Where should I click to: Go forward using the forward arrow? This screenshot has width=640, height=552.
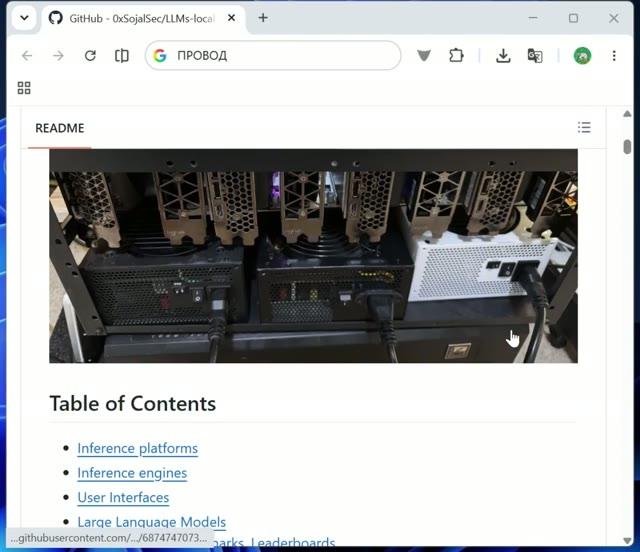[x=58, y=56]
